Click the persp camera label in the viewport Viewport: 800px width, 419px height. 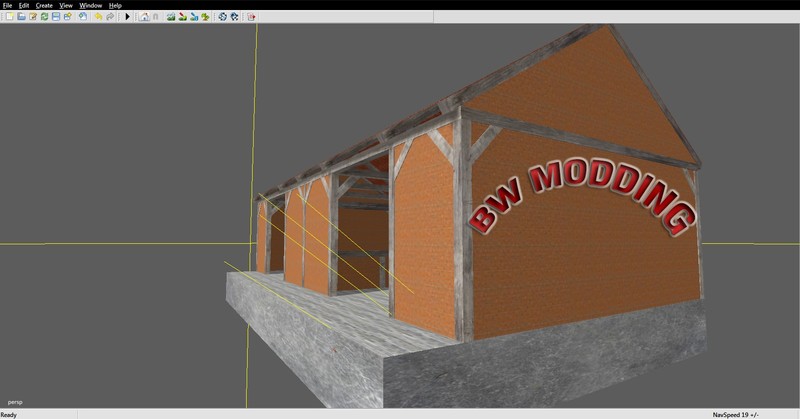tap(14, 402)
